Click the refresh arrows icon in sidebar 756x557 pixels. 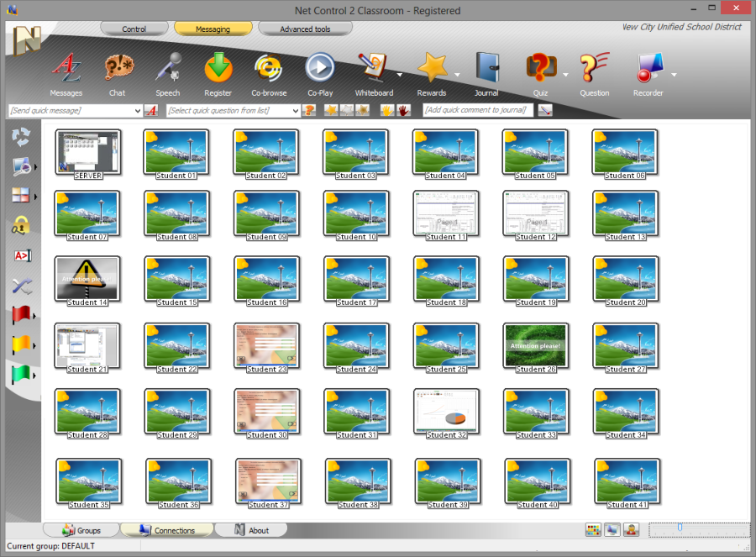[21, 137]
